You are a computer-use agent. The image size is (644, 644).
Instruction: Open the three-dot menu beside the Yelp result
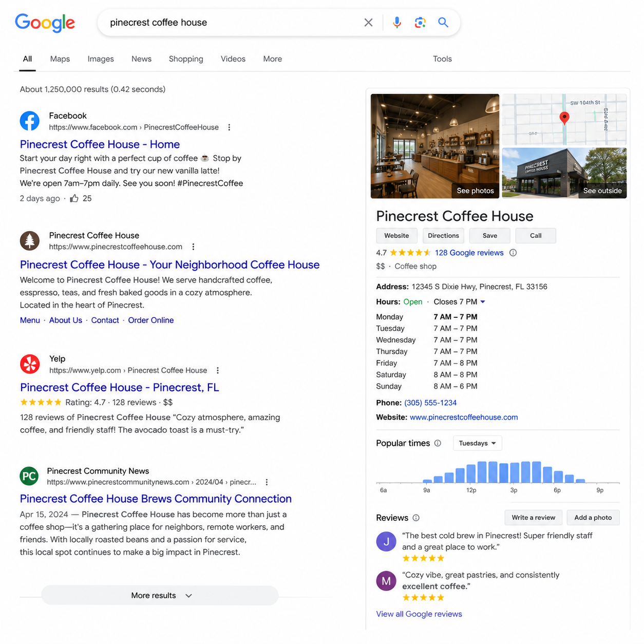pos(218,370)
